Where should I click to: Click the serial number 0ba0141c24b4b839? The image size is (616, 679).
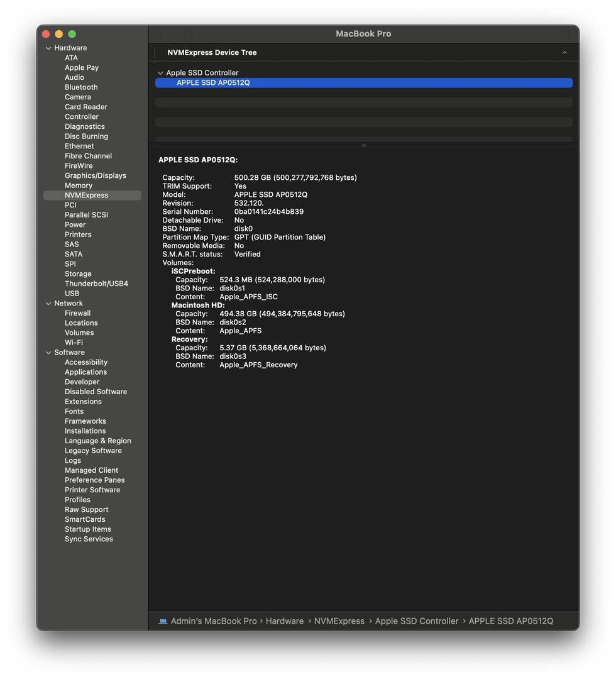(x=269, y=212)
